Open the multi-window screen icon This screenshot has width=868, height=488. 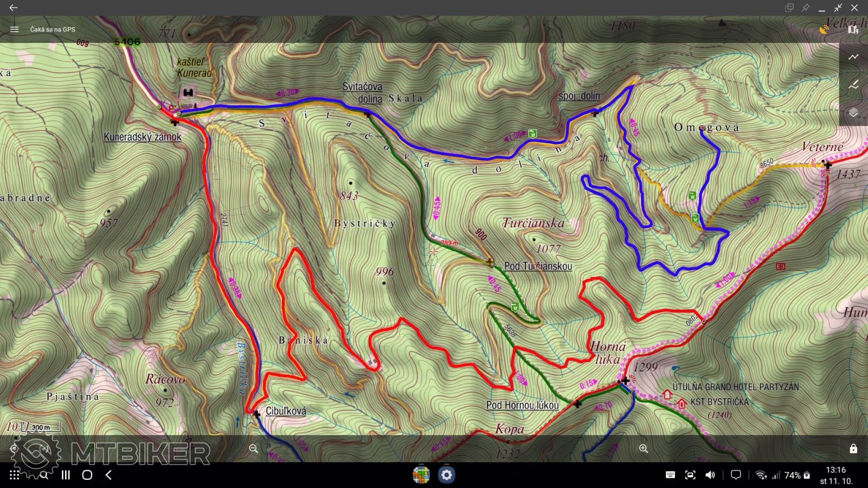tap(789, 8)
